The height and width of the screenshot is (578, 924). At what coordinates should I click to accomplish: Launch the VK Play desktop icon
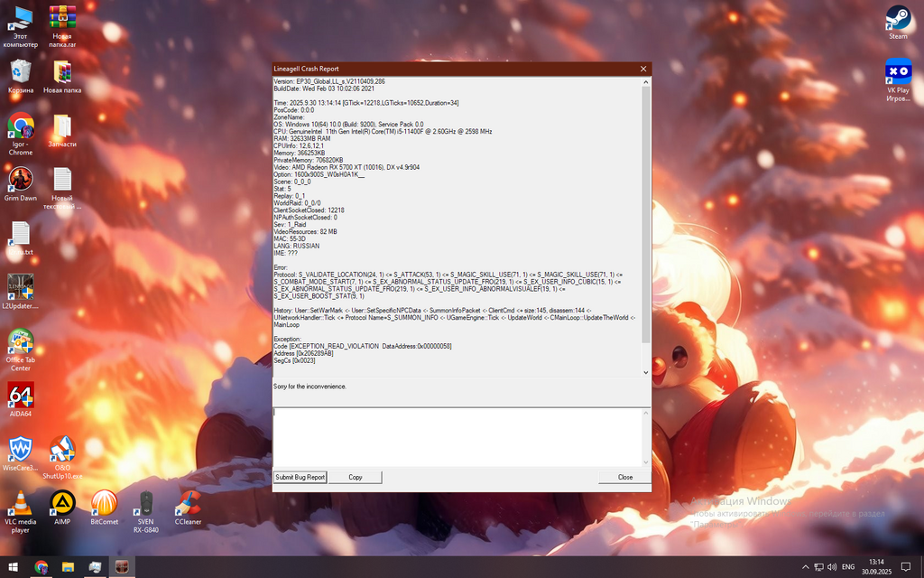pos(898,74)
